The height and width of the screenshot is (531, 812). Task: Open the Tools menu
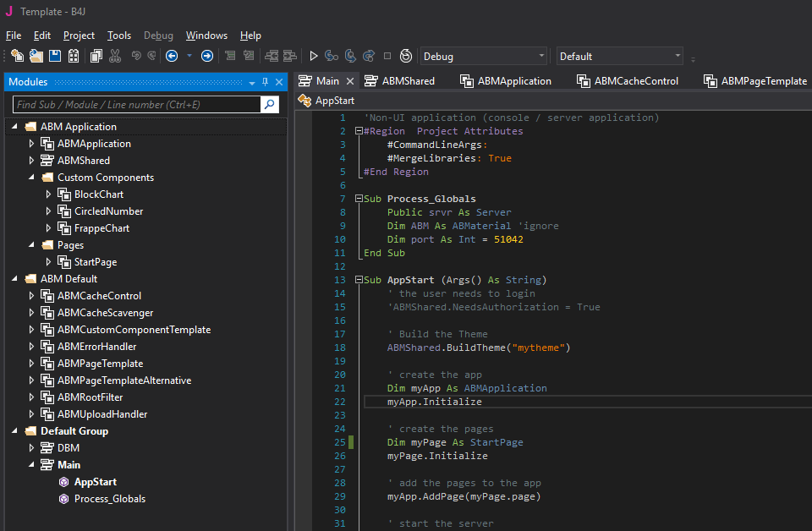[119, 36]
